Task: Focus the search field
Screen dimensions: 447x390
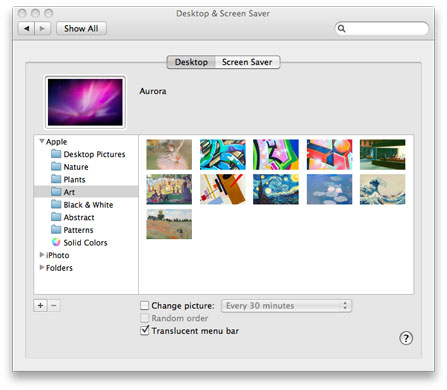Action: click(x=382, y=29)
